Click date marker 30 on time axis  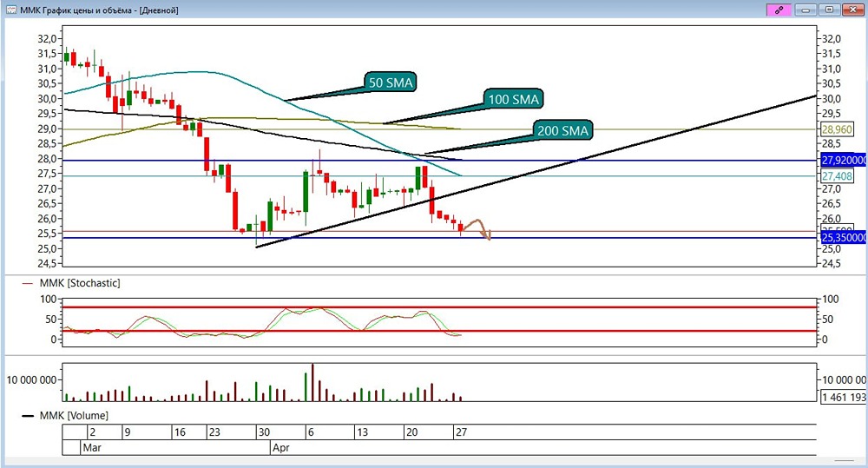click(x=264, y=432)
